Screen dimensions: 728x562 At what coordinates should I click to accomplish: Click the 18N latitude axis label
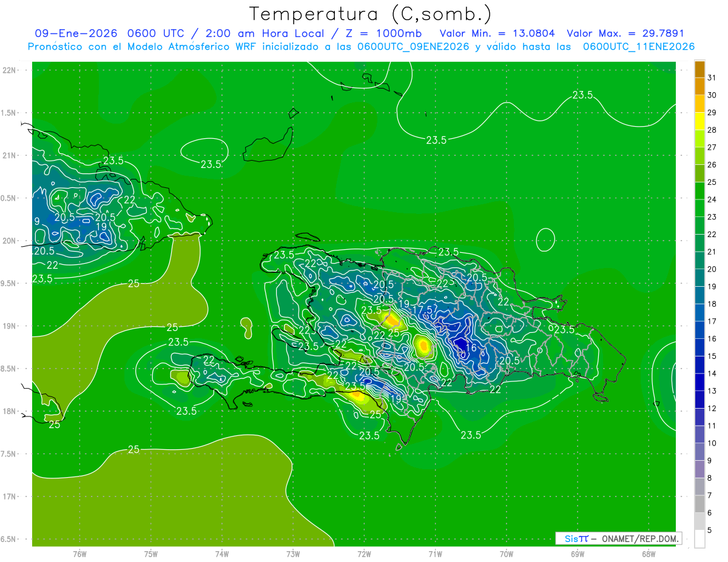[9, 411]
